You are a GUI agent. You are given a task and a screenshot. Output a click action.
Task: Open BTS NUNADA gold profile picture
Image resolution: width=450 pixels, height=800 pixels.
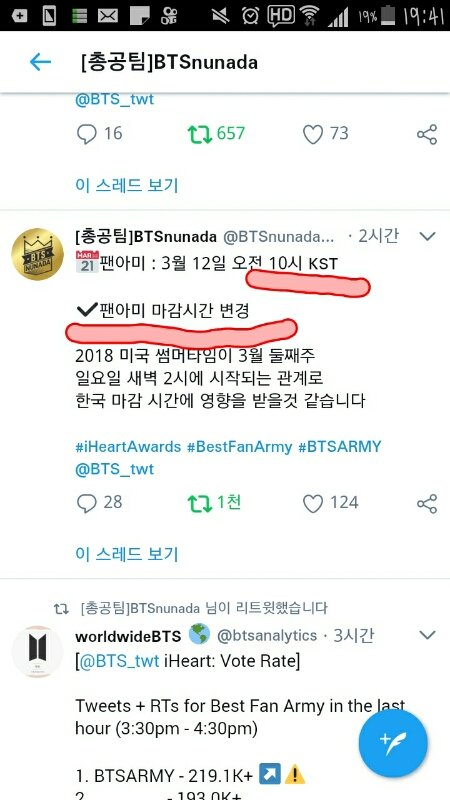pyautogui.click(x=37, y=254)
